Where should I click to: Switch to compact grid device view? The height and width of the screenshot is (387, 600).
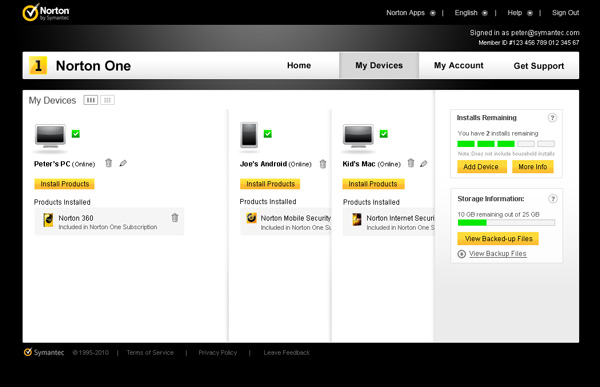tap(108, 100)
